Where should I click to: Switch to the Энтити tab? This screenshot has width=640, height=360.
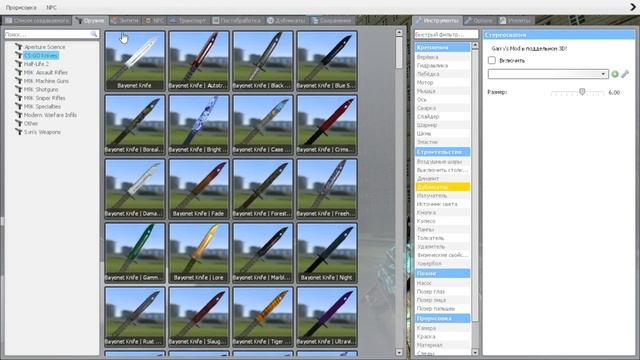[x=125, y=20]
